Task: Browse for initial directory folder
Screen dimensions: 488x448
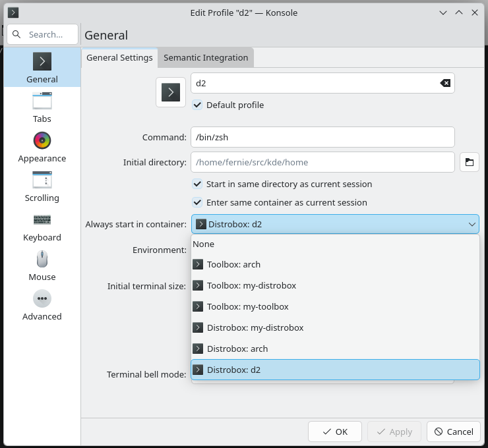Action: [x=469, y=162]
